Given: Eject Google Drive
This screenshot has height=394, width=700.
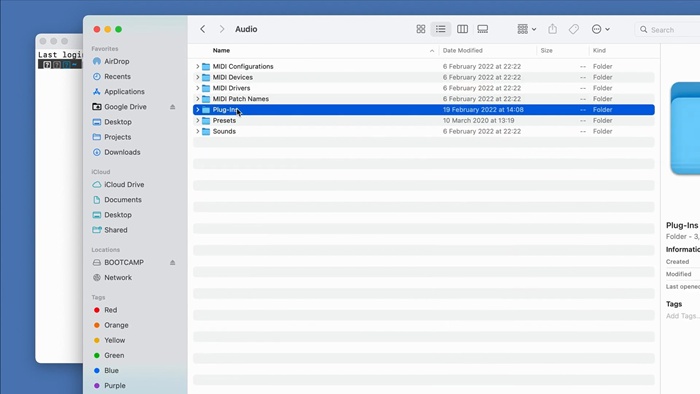Looking at the screenshot, I should coord(172,107).
